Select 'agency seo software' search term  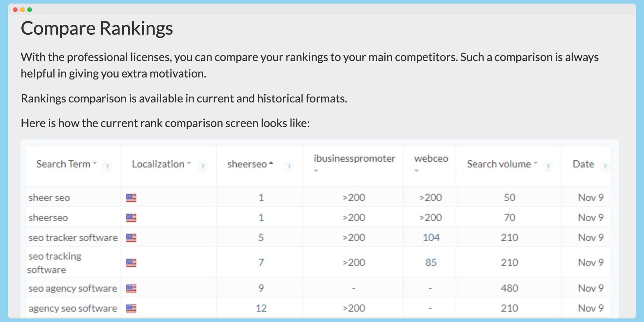[x=73, y=308]
